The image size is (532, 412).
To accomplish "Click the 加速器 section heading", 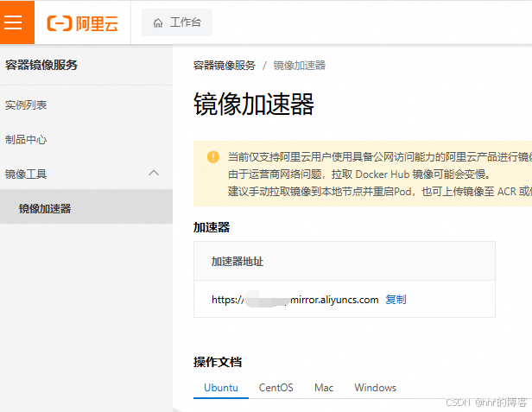I will pyautogui.click(x=212, y=227).
